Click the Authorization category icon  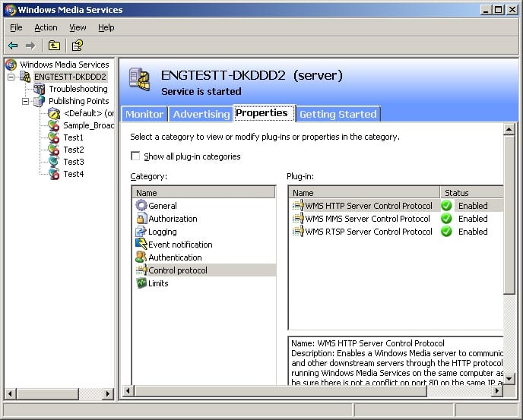(x=141, y=219)
